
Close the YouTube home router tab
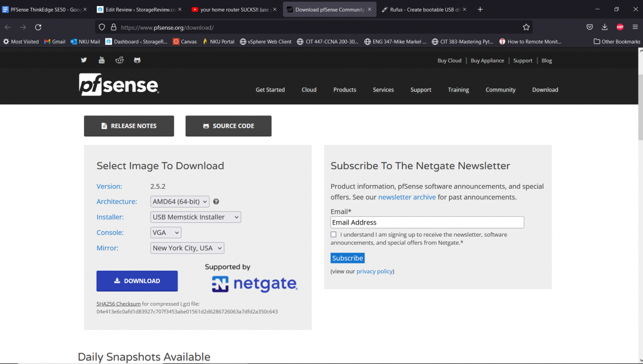tap(274, 9)
